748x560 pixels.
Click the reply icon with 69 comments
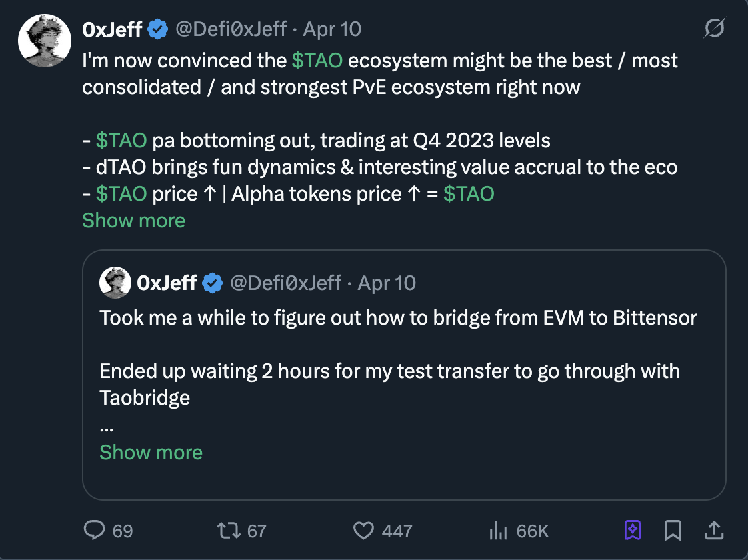tap(95, 530)
